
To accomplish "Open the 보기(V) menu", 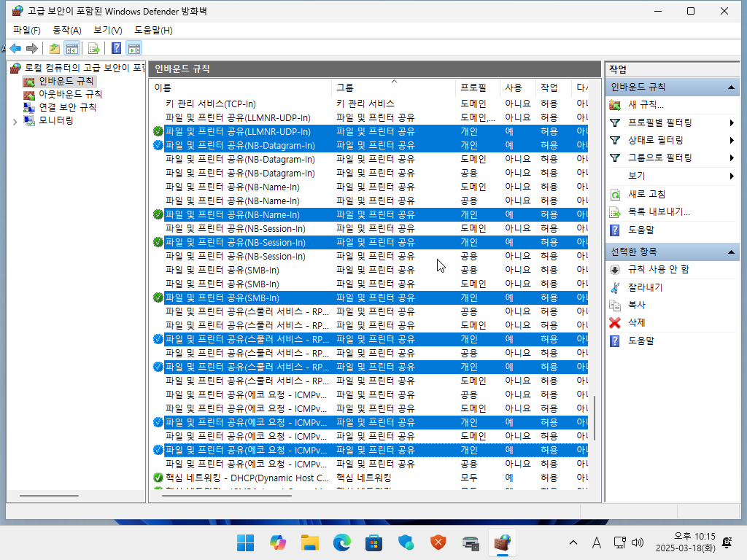I will 108,30.
